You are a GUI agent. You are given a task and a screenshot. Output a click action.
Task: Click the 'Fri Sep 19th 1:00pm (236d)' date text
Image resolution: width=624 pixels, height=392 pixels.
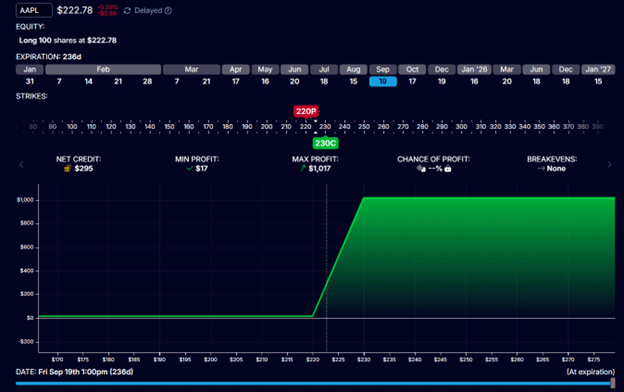(86, 372)
